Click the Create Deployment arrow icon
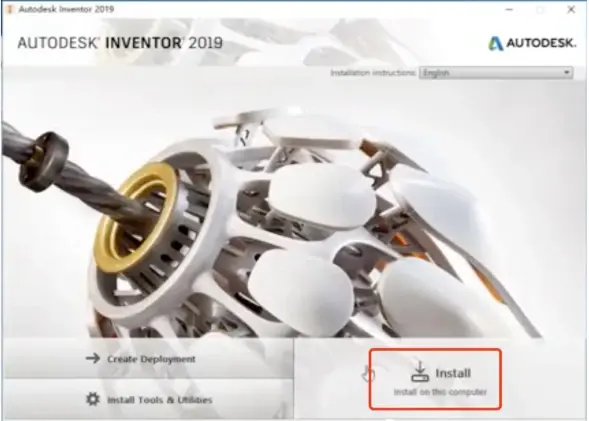589x421 pixels. 93,358
